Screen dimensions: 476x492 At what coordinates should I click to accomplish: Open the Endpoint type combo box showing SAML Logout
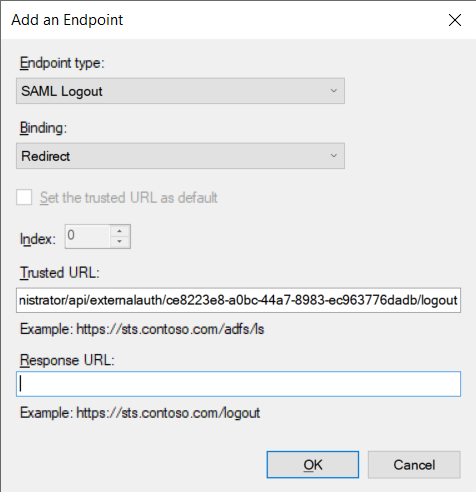point(180,91)
